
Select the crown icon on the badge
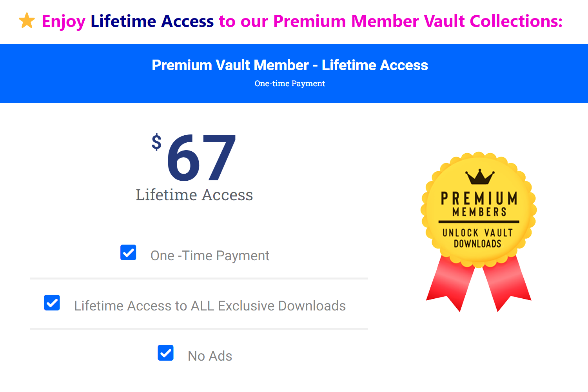pyautogui.click(x=479, y=177)
